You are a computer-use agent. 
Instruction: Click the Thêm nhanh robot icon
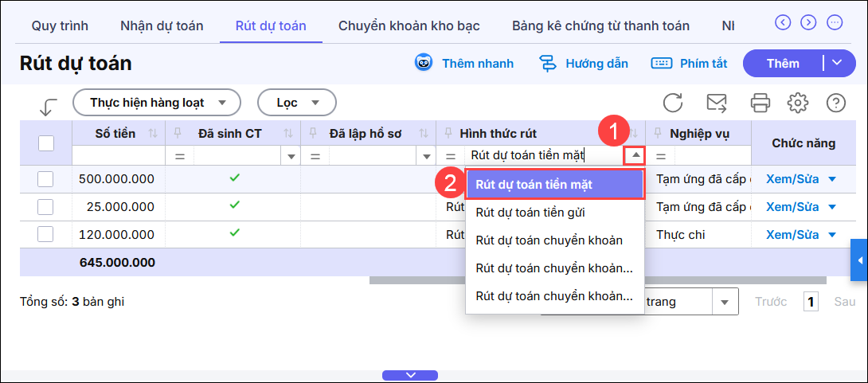(424, 63)
